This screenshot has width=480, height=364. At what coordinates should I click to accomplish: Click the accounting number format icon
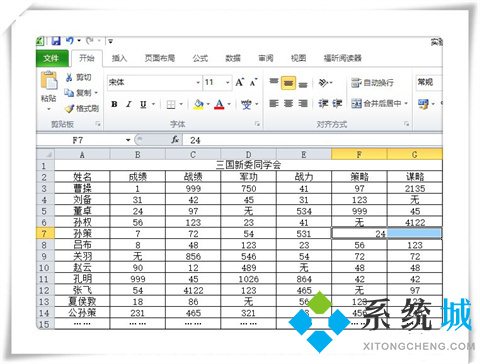pos(423,104)
